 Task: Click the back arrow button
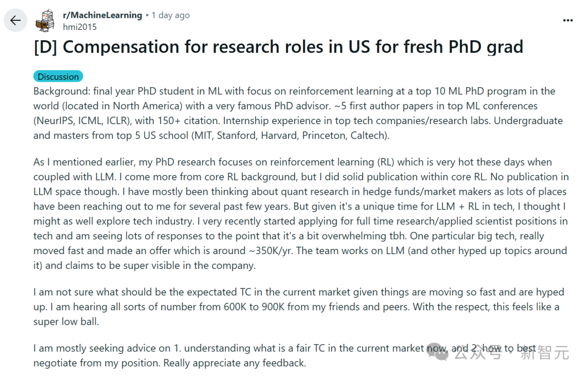[15, 21]
